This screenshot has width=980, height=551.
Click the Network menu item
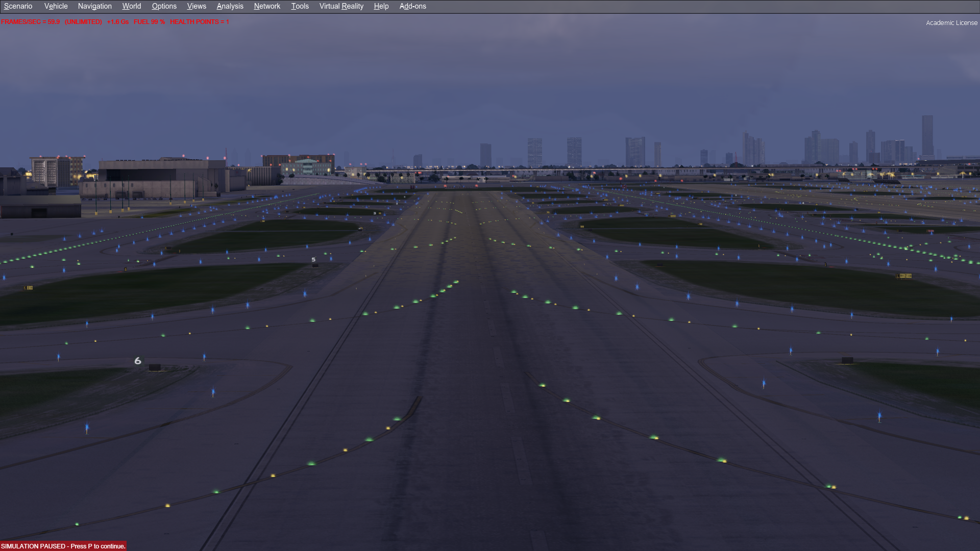pyautogui.click(x=267, y=6)
